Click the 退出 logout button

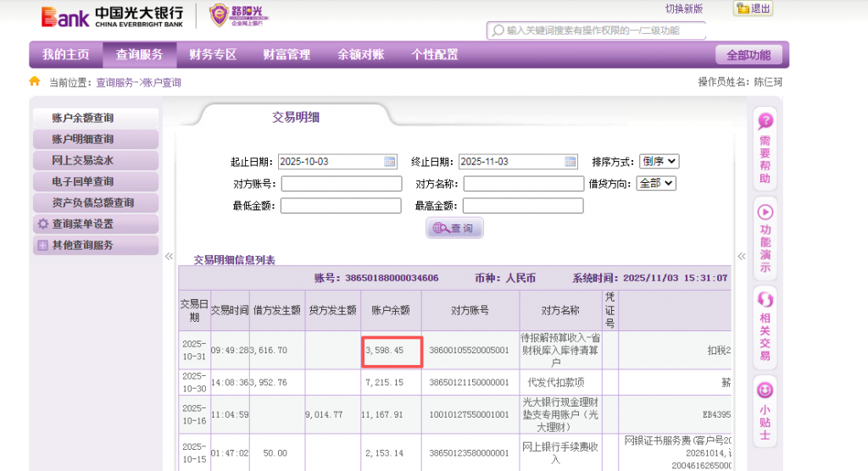(x=753, y=8)
